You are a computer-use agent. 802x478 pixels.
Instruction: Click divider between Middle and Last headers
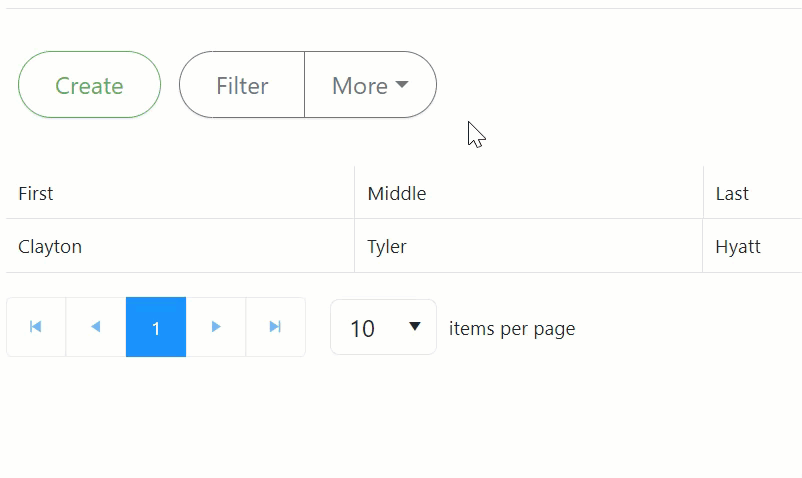pyautogui.click(x=703, y=193)
